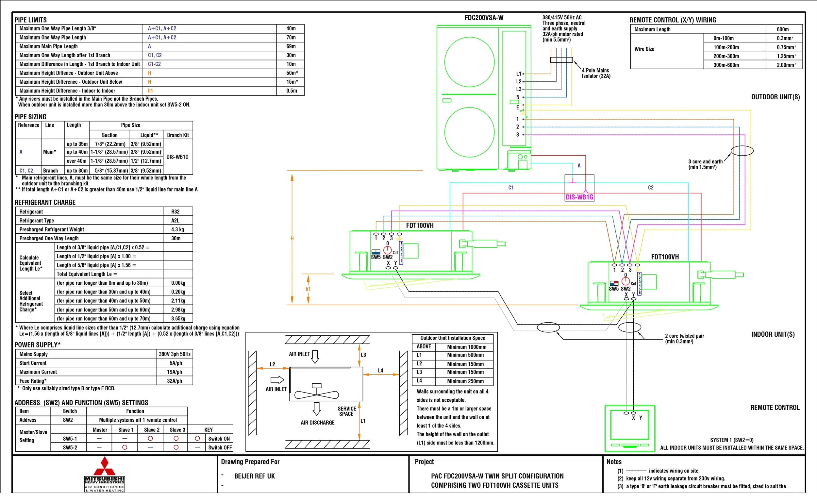The width and height of the screenshot is (817, 504).
Task: Select the outdoor unit's upper fan circle
Action: pos(470,62)
